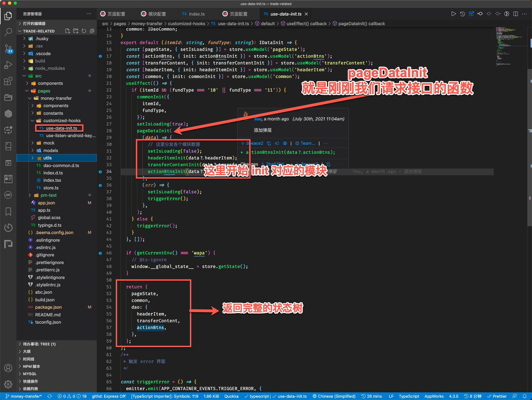This screenshot has width=532, height=400.
Task: Click Split Editor Right icon
Action: tap(516, 14)
